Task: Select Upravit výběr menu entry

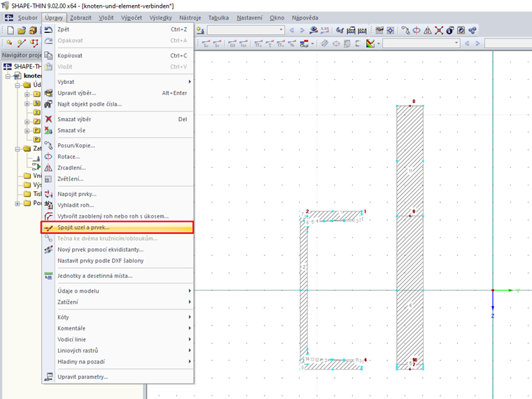Action: tap(117, 93)
